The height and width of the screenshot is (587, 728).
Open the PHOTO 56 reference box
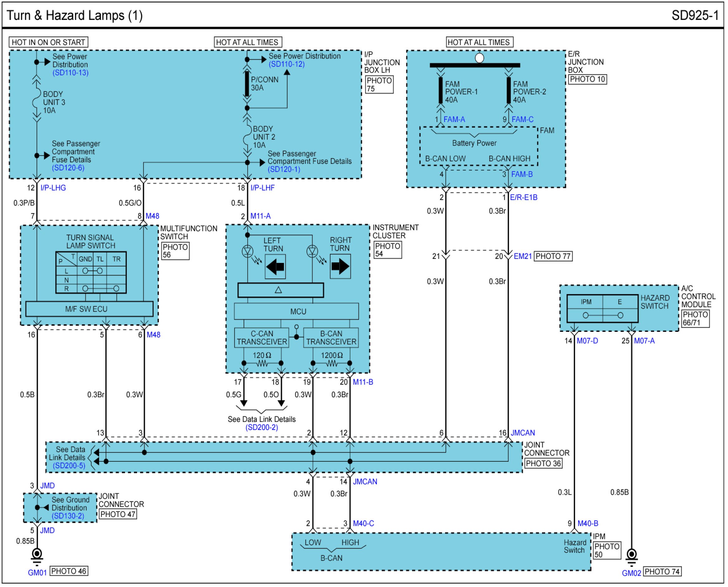coord(175,251)
